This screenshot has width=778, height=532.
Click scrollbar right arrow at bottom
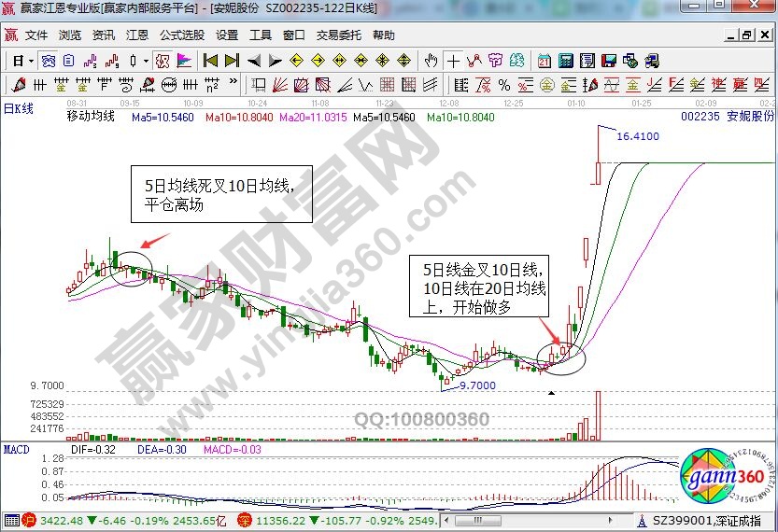(x=610, y=521)
